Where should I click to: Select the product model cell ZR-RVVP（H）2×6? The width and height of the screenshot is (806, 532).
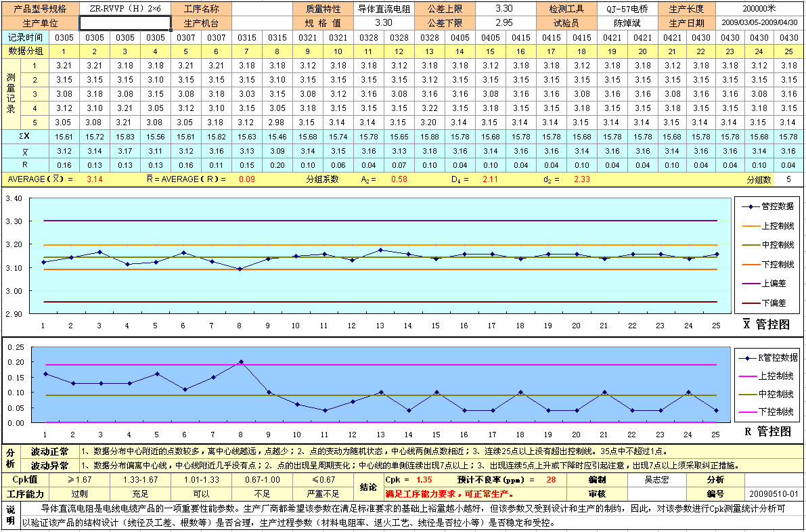click(125, 9)
